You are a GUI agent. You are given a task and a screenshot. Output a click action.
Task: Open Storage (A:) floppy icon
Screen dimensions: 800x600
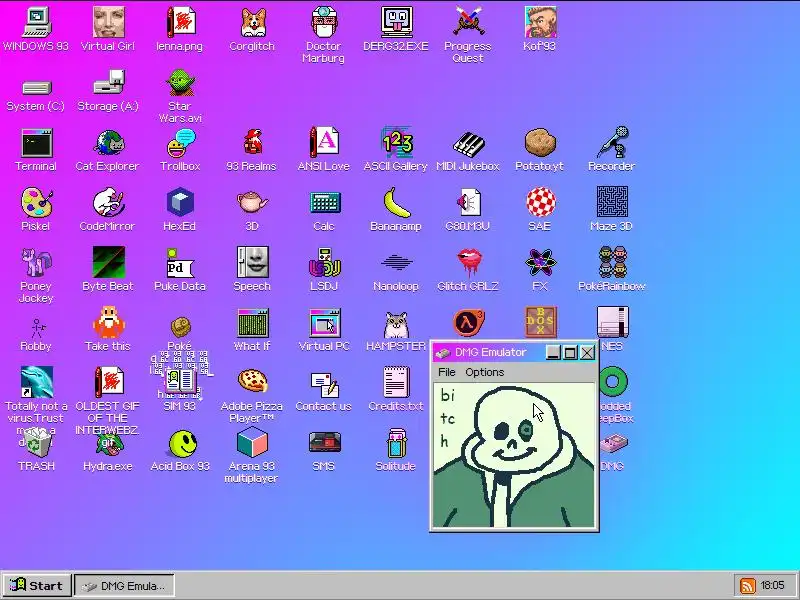108,83
